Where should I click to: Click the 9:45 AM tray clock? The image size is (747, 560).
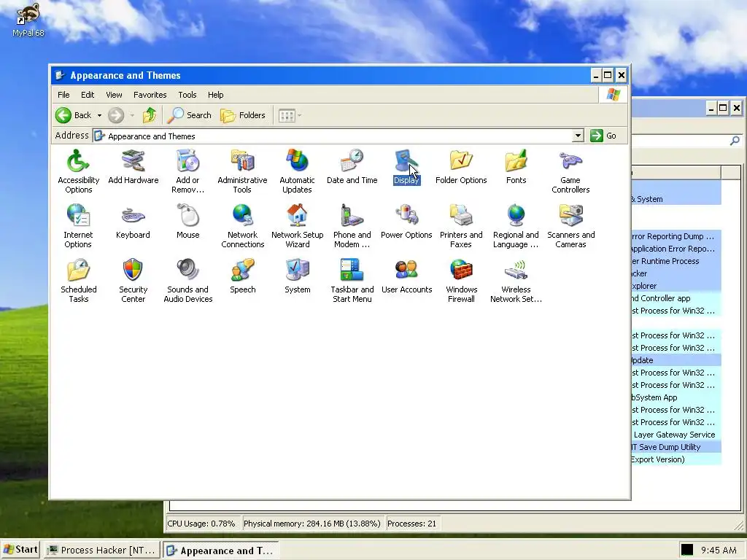[x=719, y=550]
